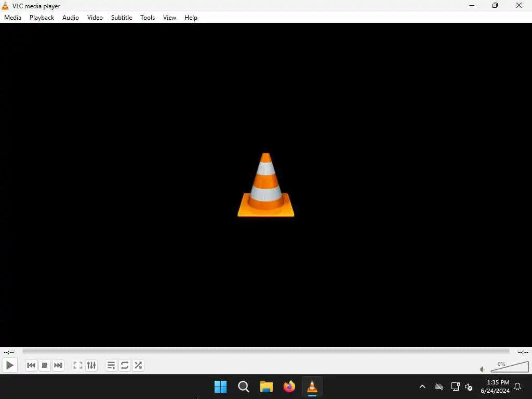
Task: Open the notifications bell
Action: 518,387
